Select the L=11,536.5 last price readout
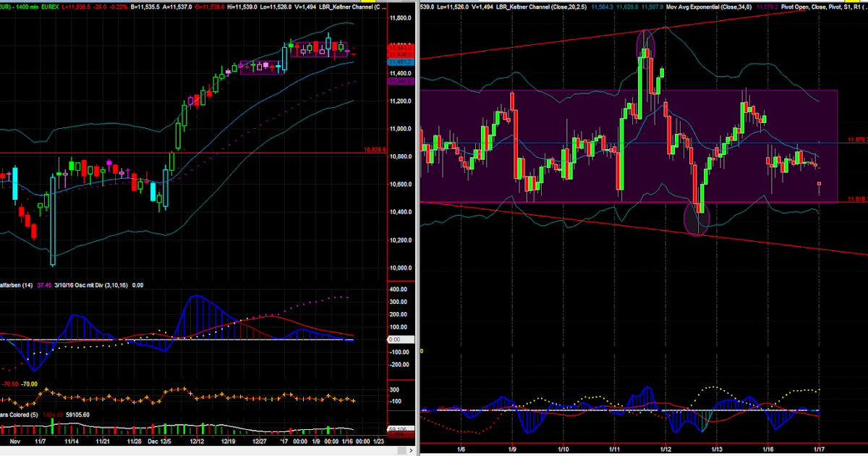The image size is (868, 456). click(76, 7)
